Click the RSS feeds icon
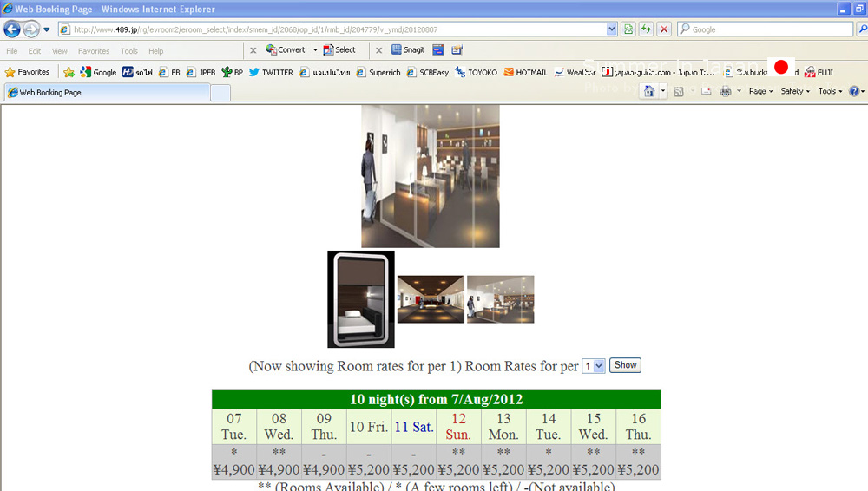 pyautogui.click(x=678, y=91)
